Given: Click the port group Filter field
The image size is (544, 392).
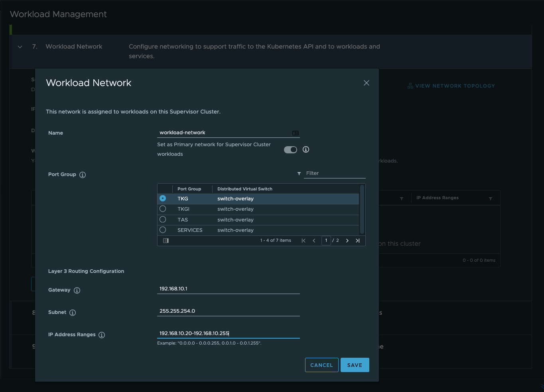Looking at the screenshot, I should pos(334,173).
